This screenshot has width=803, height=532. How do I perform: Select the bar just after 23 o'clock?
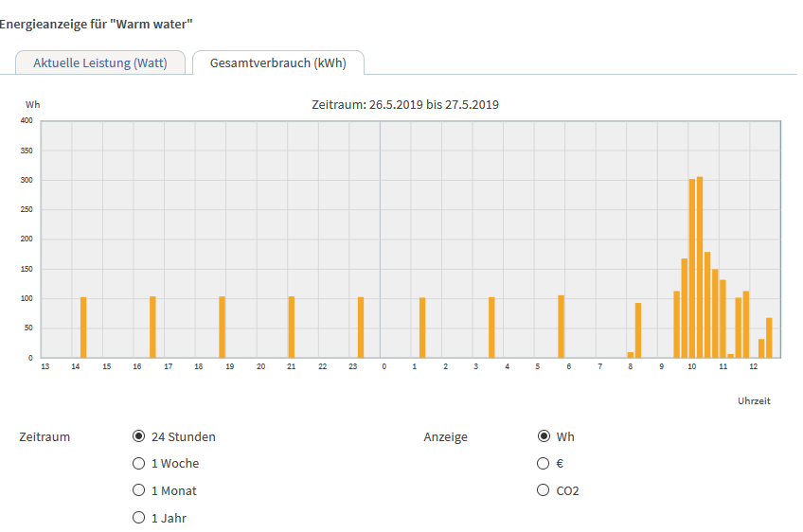click(x=361, y=328)
